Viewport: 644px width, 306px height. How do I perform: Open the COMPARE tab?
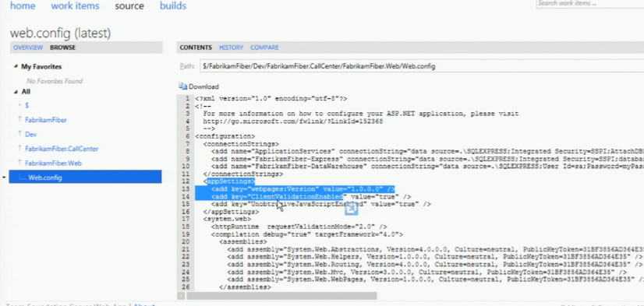point(264,47)
